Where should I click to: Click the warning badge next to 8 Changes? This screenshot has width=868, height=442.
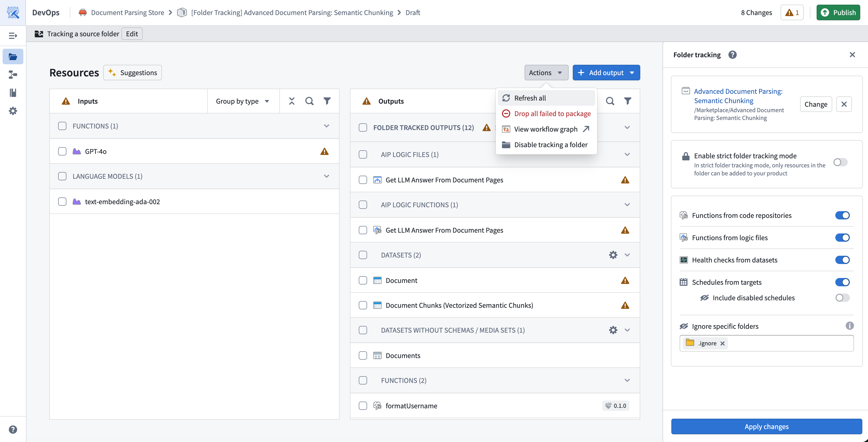coord(792,12)
